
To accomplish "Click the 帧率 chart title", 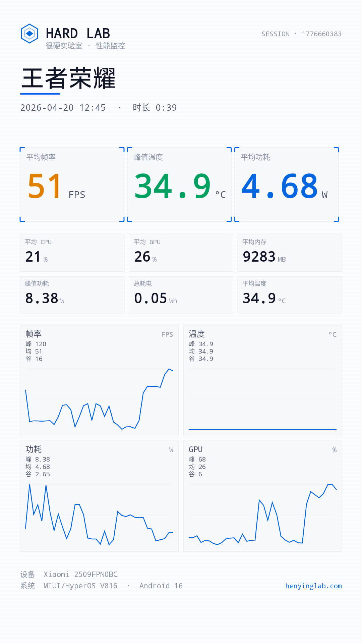I will (x=34, y=334).
